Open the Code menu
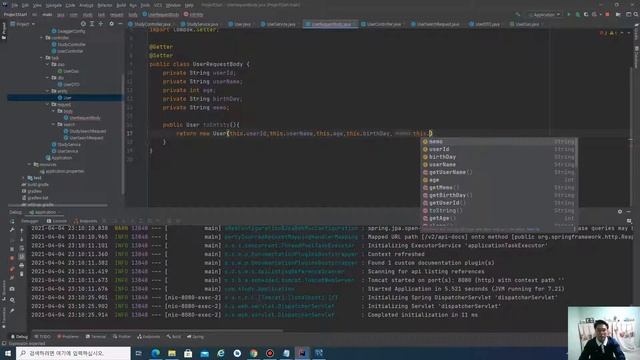Image resolution: width=640 pixels, height=360 pixels. [71, 5]
